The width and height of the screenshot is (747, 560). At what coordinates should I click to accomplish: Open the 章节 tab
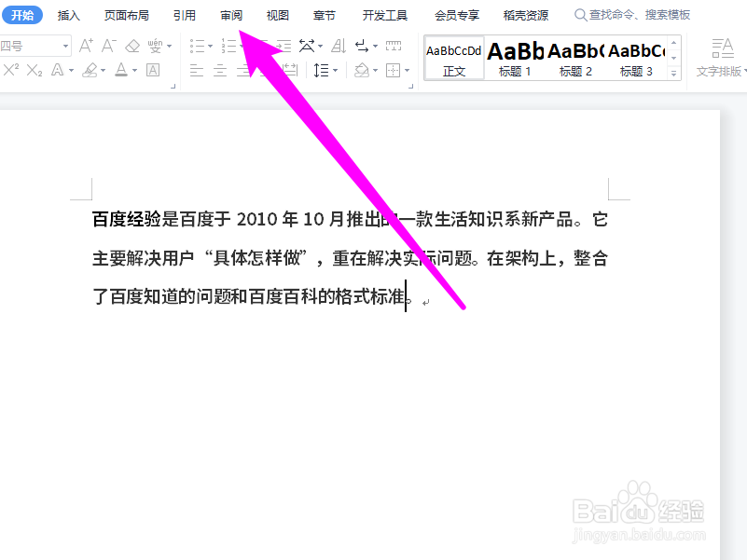(x=325, y=15)
